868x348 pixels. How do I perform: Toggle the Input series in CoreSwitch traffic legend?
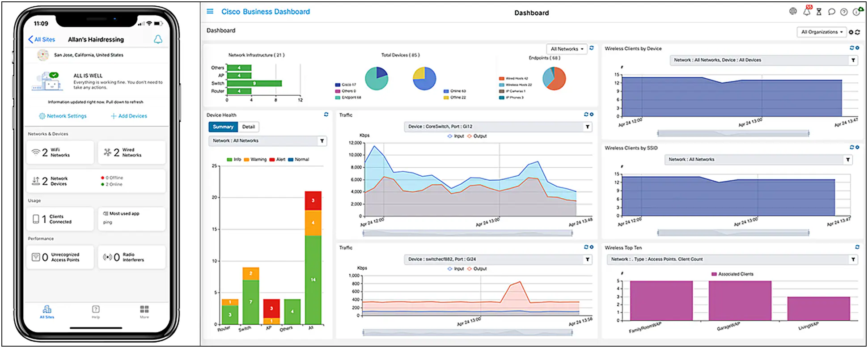[x=456, y=136]
